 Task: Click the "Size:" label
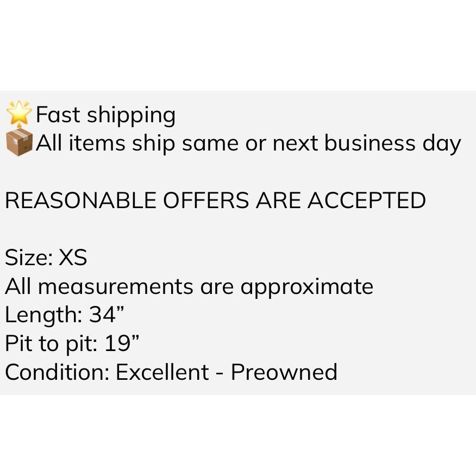(28, 258)
